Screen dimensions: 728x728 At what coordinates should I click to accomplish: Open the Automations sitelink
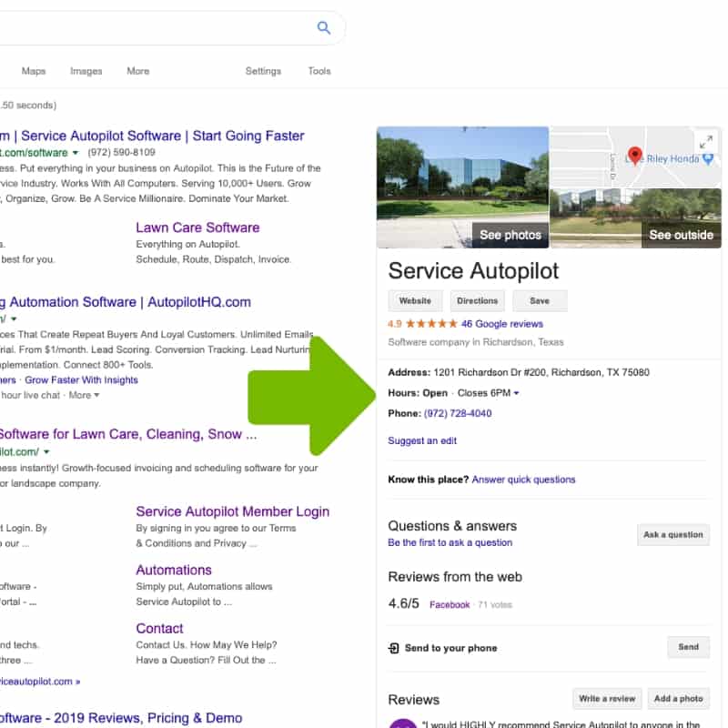coord(174,570)
